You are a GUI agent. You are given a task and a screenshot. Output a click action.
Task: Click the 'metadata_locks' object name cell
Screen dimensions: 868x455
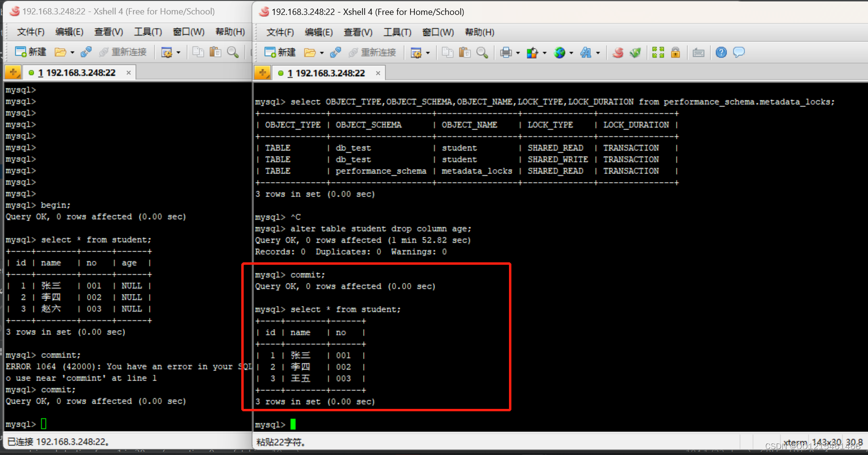pos(477,171)
